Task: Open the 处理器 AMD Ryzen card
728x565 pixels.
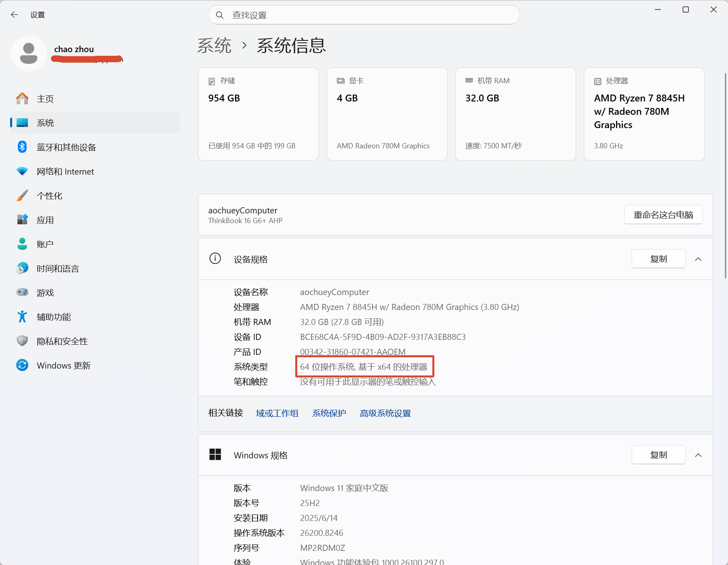Action: click(x=644, y=114)
